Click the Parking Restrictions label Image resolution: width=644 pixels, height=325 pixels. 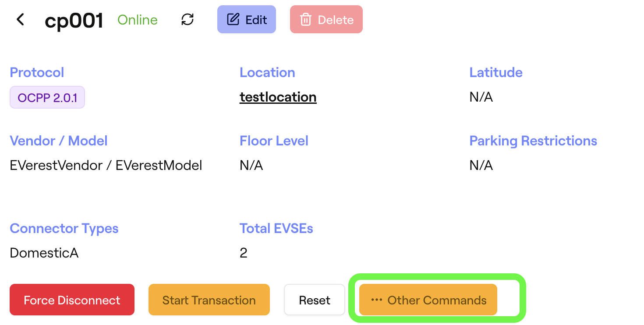533,141
